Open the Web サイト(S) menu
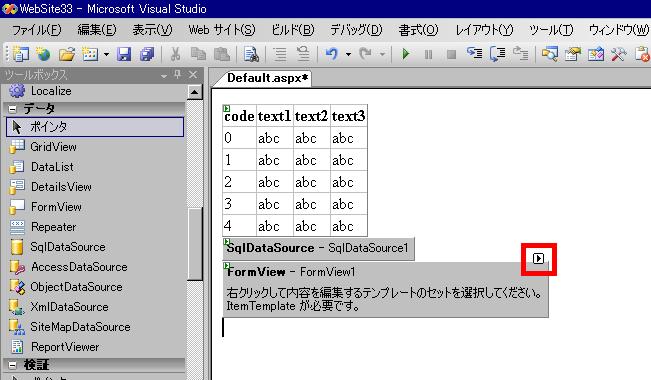The height and width of the screenshot is (380, 651). [222, 30]
